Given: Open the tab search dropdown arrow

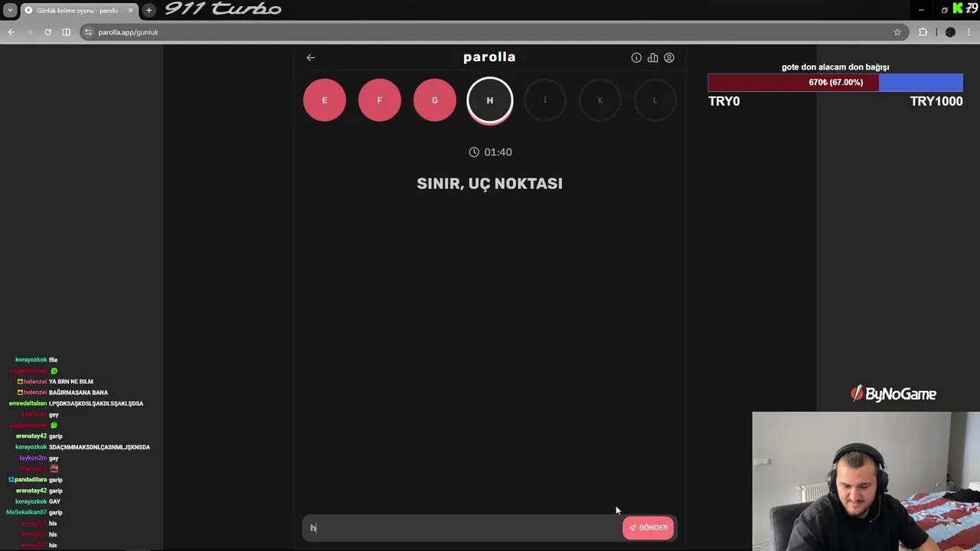Looking at the screenshot, I should [x=10, y=10].
